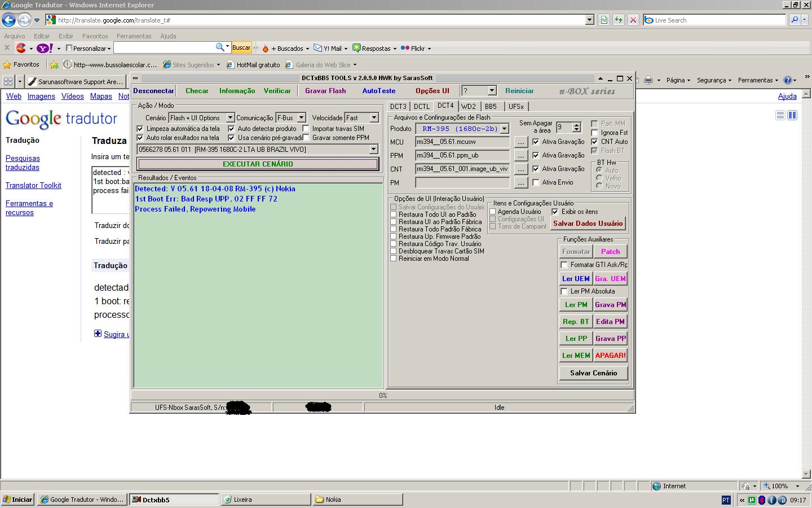This screenshot has height=508, width=812.
Task: Click the Favoritos star icon
Action: click(7, 65)
